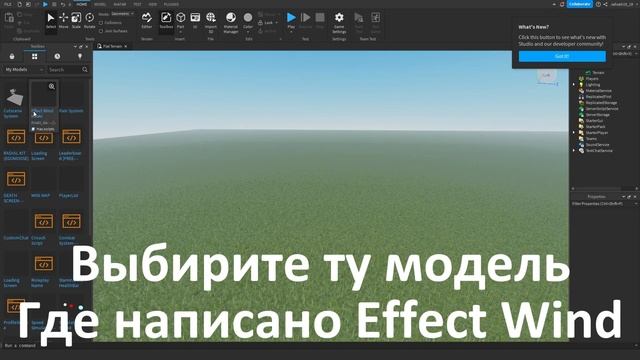Image resolution: width=640 pixels, height=360 pixels.
Task: Select the Select tool in the ribbon
Action: click(51, 21)
